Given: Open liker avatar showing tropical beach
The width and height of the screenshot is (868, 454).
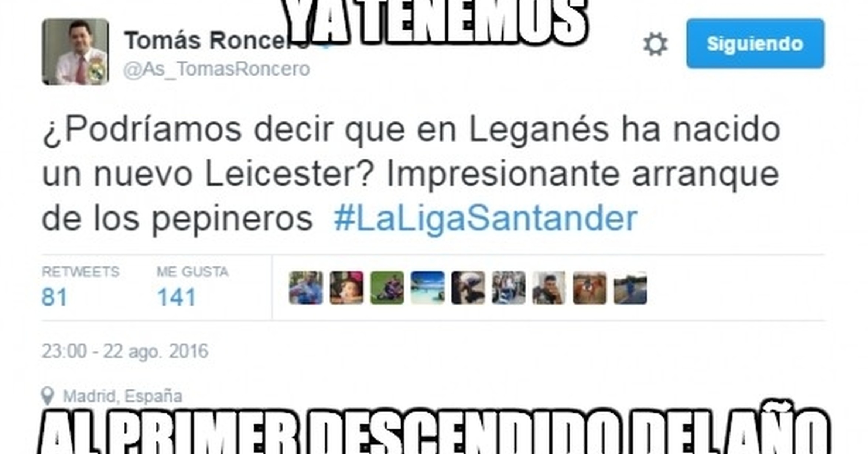Looking at the screenshot, I should [428, 288].
